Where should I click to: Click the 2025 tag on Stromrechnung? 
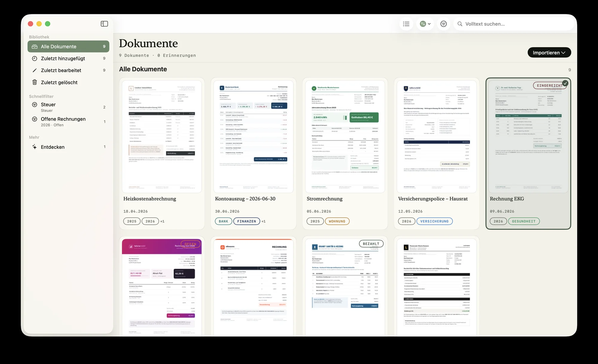315,221
